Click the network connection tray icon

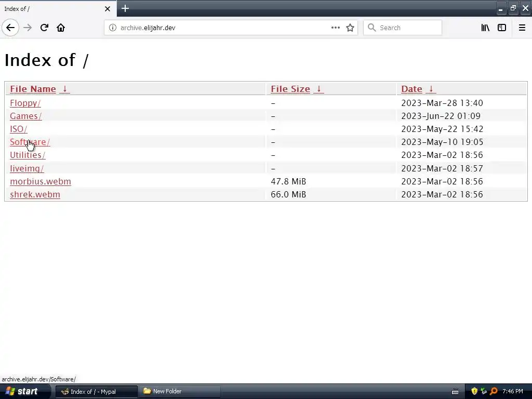pyautogui.click(x=484, y=391)
